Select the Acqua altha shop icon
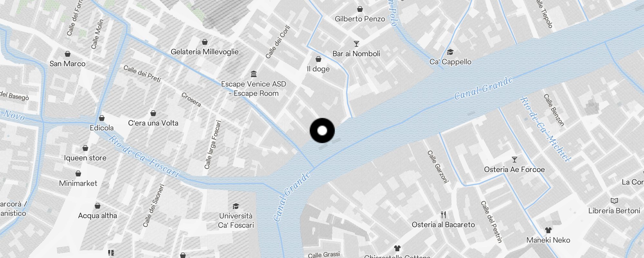The width and height of the screenshot is (644, 258). pyautogui.click(x=98, y=206)
